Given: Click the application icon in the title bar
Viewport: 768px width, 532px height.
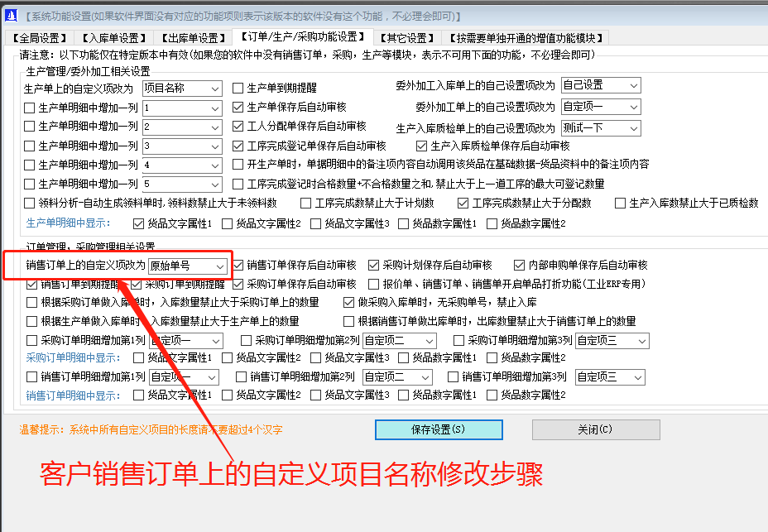Looking at the screenshot, I should point(11,12).
